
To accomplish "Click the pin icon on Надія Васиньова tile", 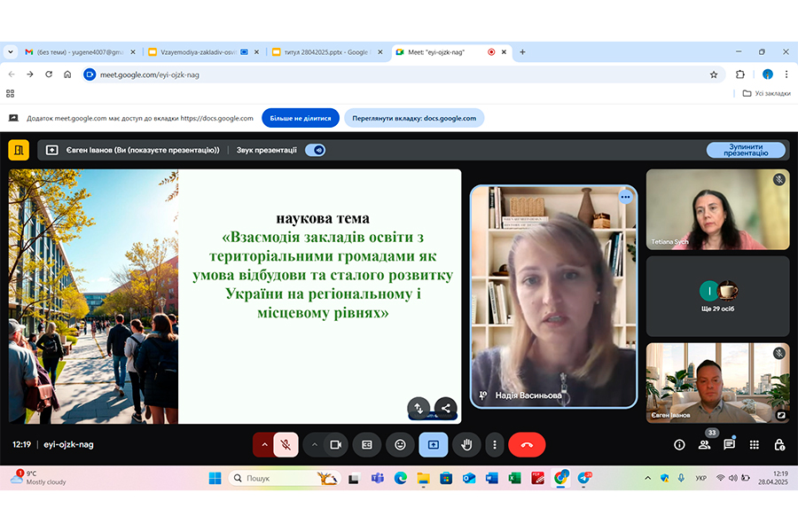I will 483,395.
